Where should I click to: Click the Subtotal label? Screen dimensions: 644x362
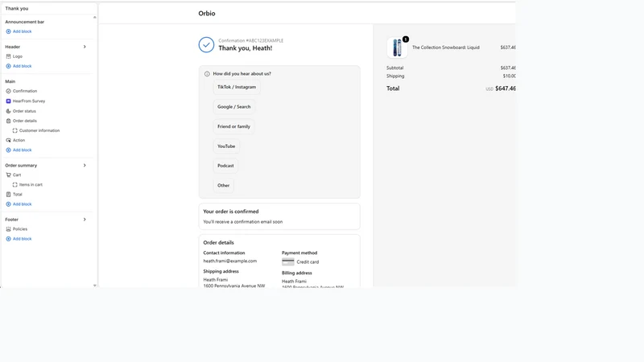394,68
